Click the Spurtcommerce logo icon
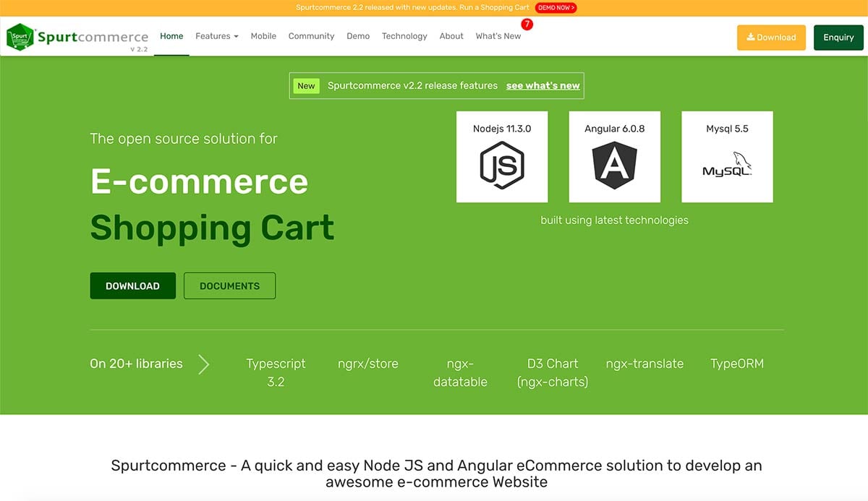This screenshot has height=501, width=868. pyautogui.click(x=20, y=37)
